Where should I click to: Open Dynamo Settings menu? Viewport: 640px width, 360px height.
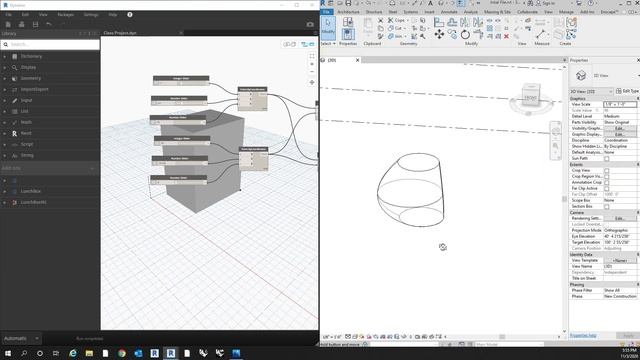tap(91, 15)
